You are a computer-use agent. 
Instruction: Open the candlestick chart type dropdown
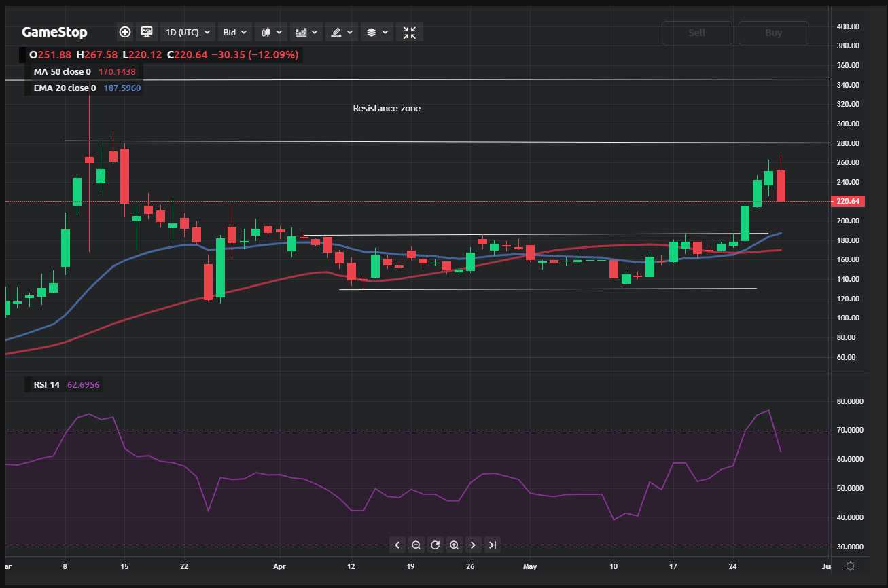(271, 32)
